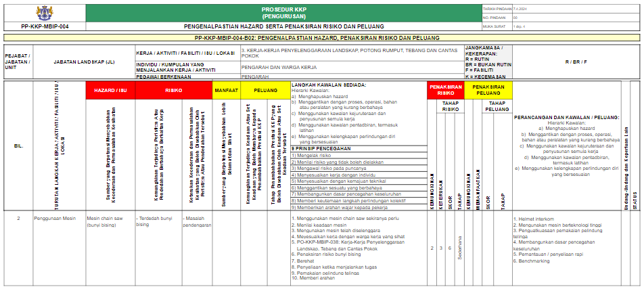Viewport: 644px width, 289px height.
Task: Select the '9) Memberikan arahan wajar kepada pekerja' row
Action: [359, 207]
